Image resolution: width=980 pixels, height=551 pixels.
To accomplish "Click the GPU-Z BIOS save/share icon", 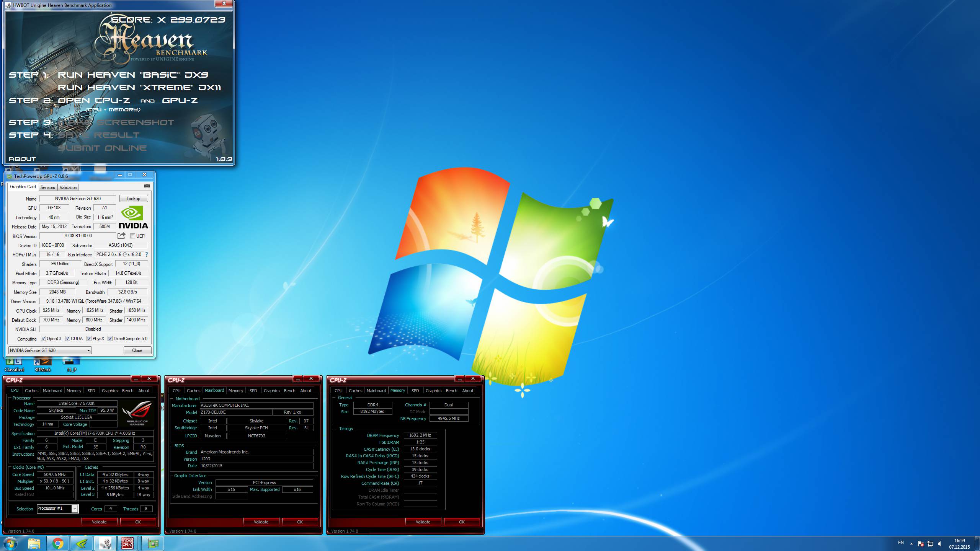I will [x=122, y=236].
